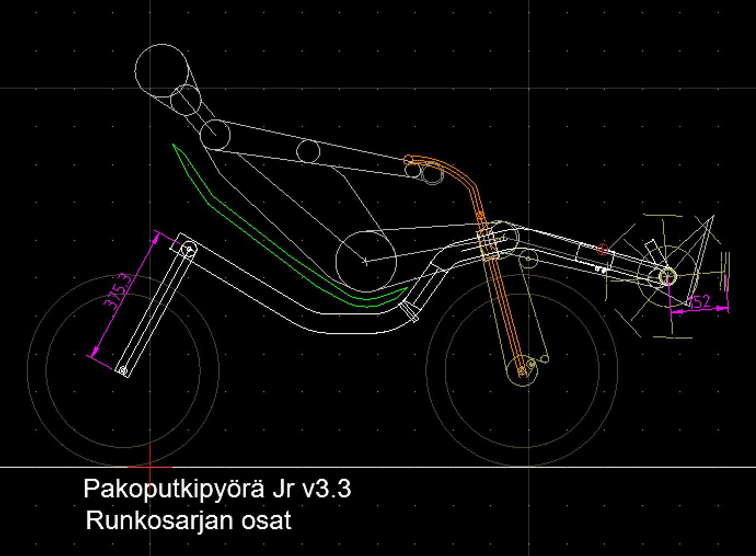This screenshot has width=756, height=556.
Task: Select the small idler circle below the head tube
Action: coord(529,257)
